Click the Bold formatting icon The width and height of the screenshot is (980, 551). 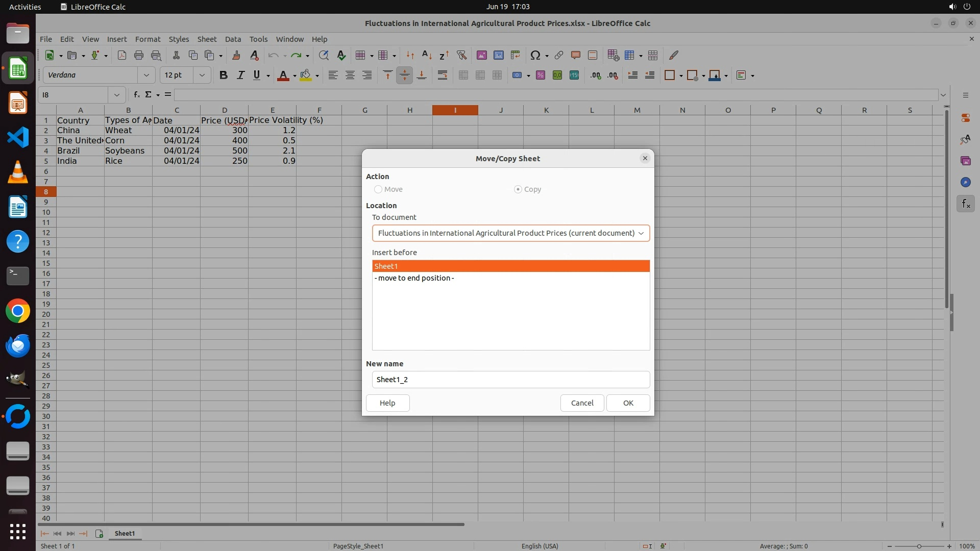pyautogui.click(x=223, y=76)
